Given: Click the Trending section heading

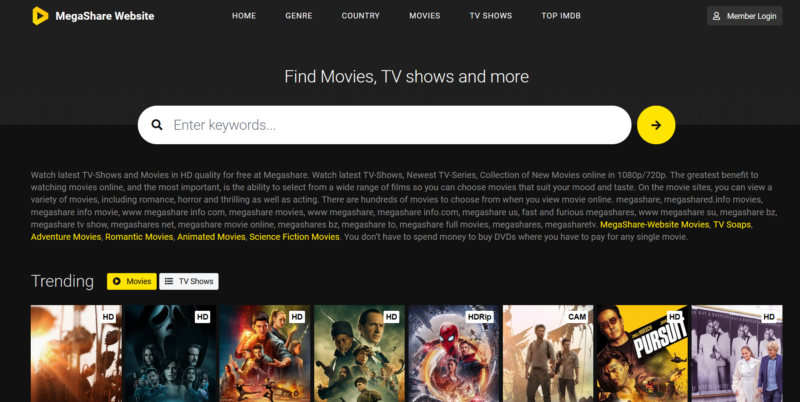Looking at the screenshot, I should pyautogui.click(x=62, y=281).
